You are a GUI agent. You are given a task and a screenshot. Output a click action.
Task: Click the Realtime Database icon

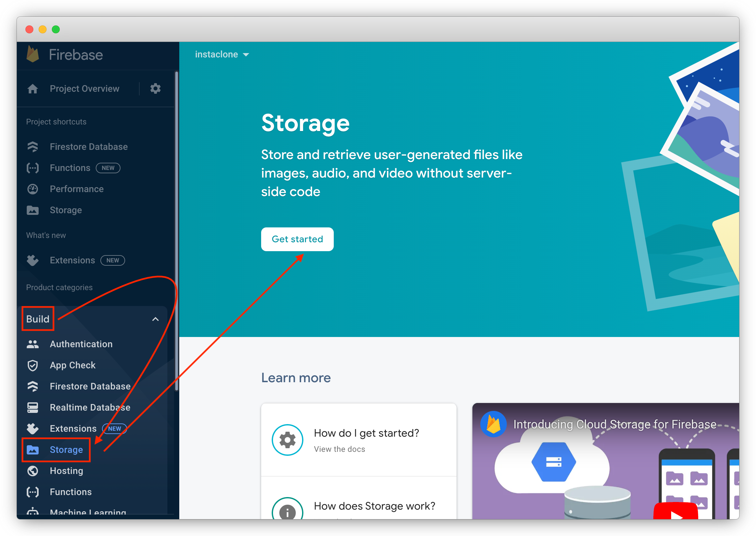33,408
